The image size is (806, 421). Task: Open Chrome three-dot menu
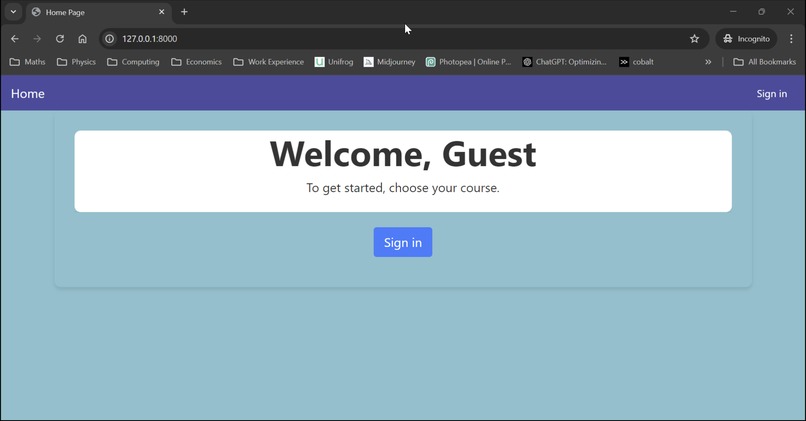pos(791,39)
